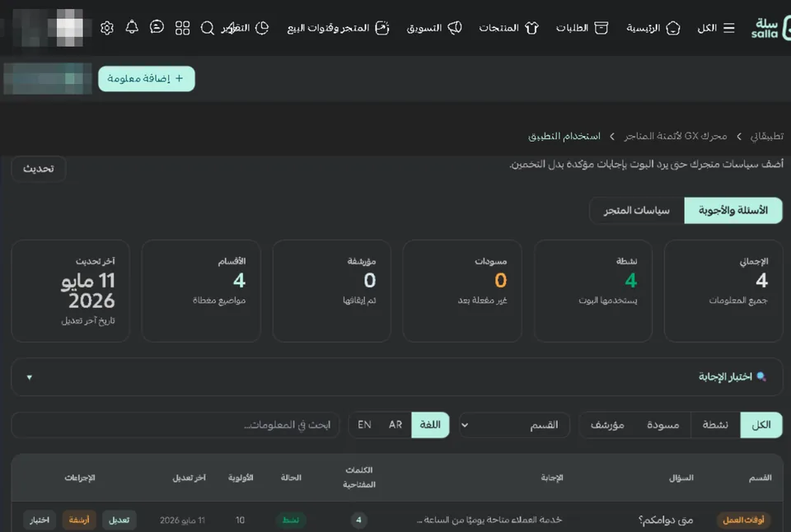Go to الرئيسية home
The height and width of the screenshot is (532, 791).
tap(653, 28)
